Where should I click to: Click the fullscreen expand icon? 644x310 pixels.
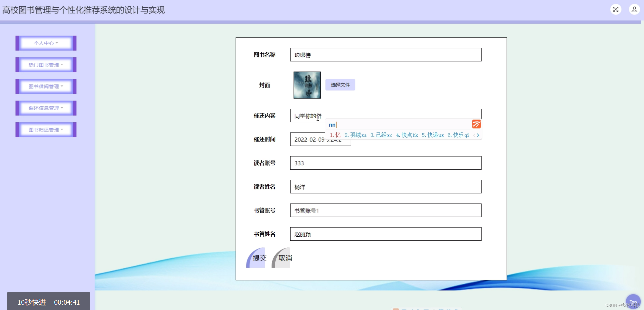[x=616, y=10]
